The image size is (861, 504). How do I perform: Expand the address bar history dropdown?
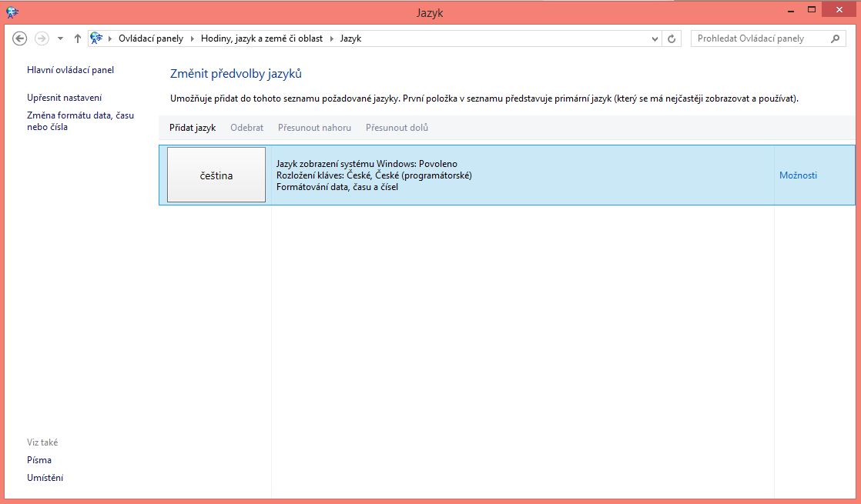point(655,38)
